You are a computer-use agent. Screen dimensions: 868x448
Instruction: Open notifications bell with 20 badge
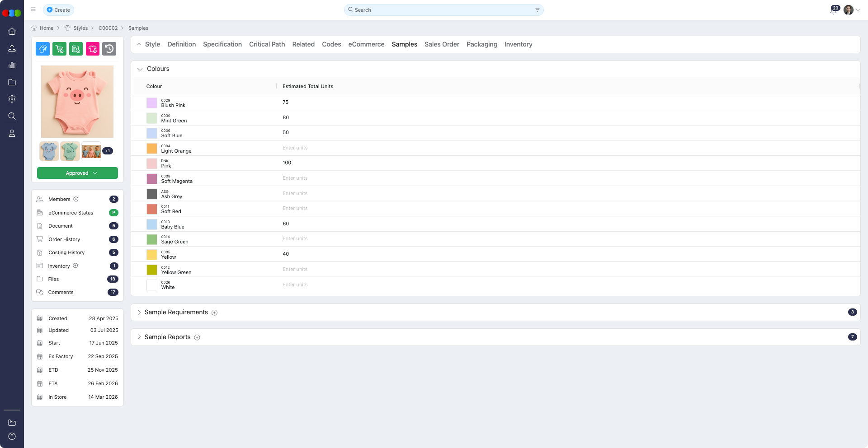click(833, 10)
